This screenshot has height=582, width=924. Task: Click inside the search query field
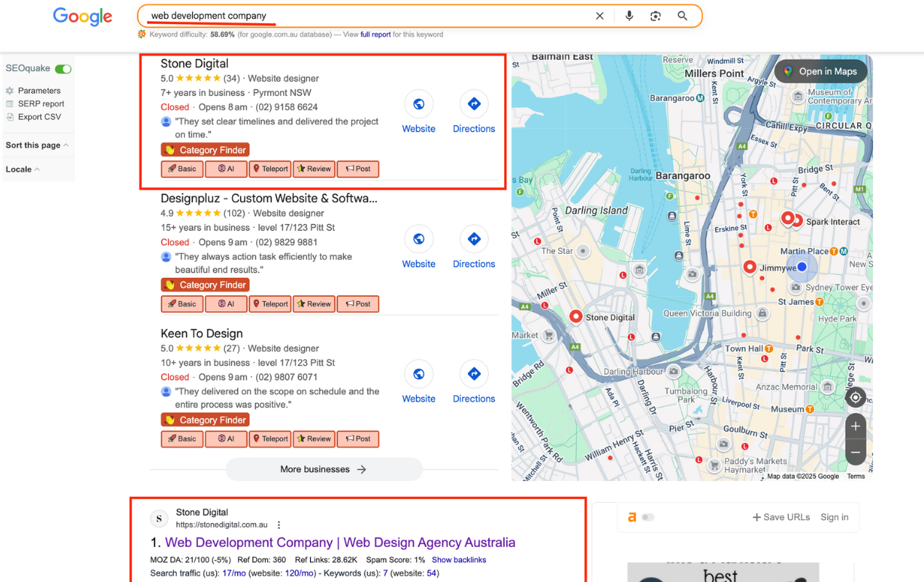point(367,16)
